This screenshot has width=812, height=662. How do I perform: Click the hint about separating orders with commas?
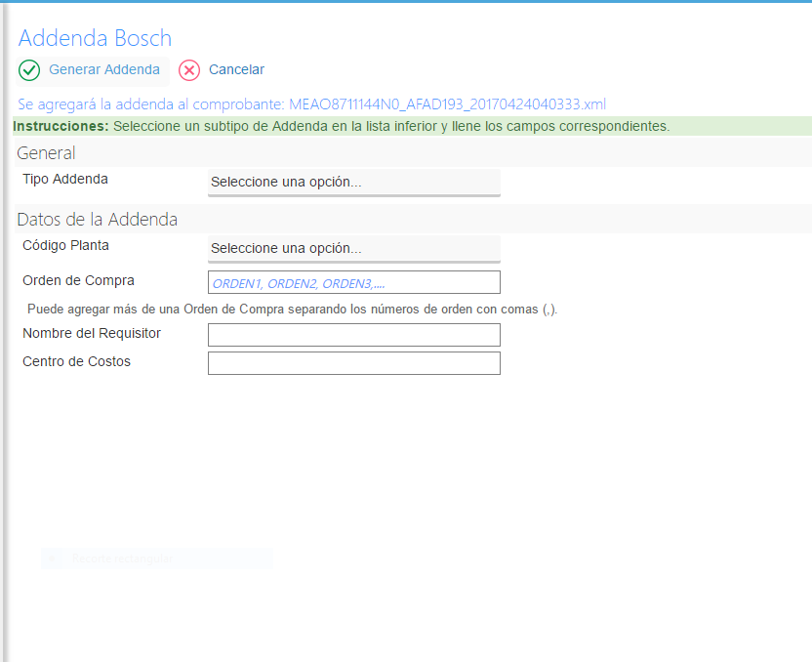[293, 310]
